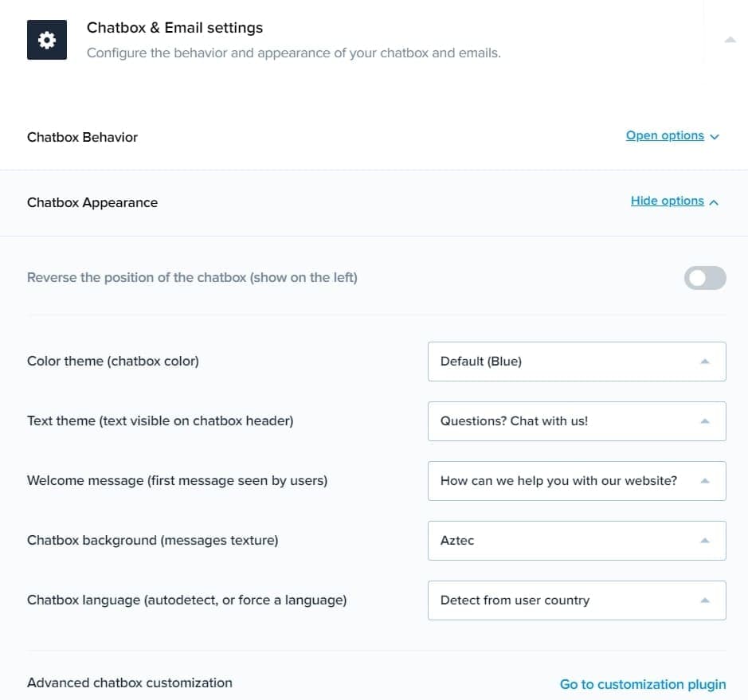Follow the Go to customization plugin link
748x700 pixels.
pyautogui.click(x=643, y=684)
